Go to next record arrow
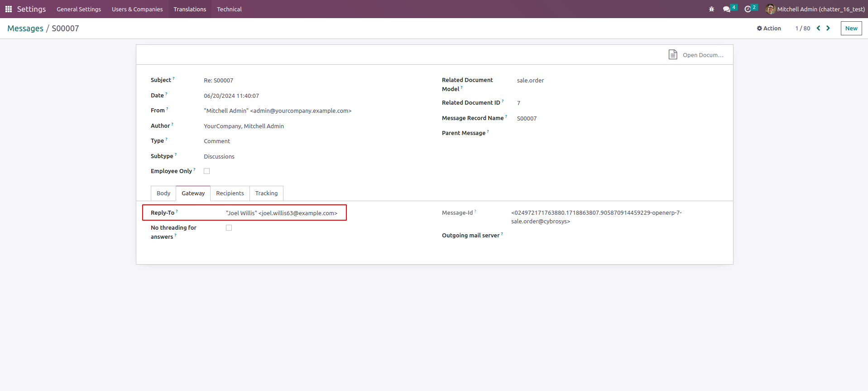Viewport: 868px width, 391px height. click(x=828, y=28)
